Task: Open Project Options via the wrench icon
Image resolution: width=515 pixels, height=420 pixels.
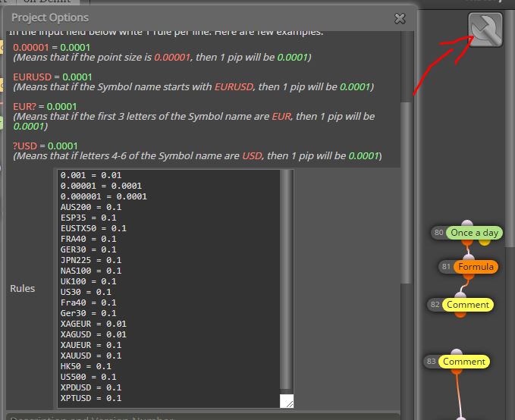Action: coord(485,30)
